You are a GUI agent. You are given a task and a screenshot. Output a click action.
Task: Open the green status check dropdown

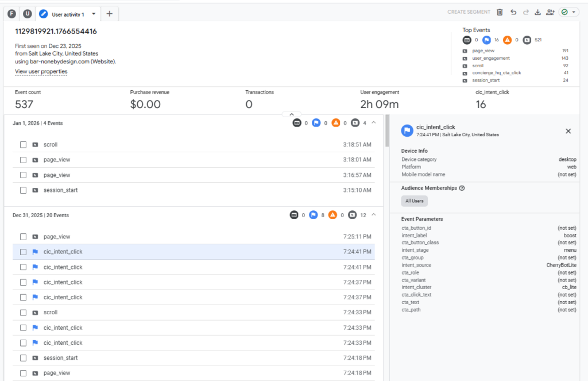568,12
